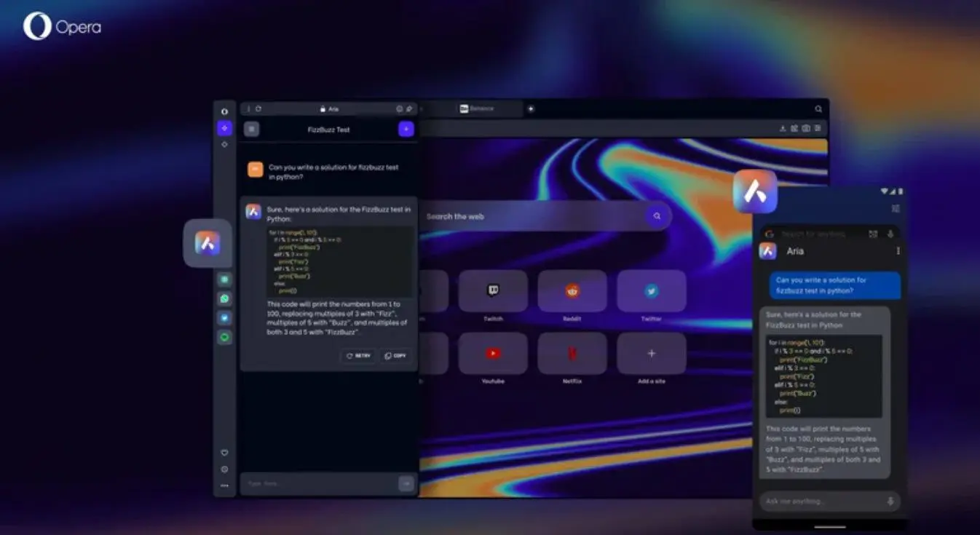Click the lock 'Aria' address label in panel

click(x=329, y=108)
